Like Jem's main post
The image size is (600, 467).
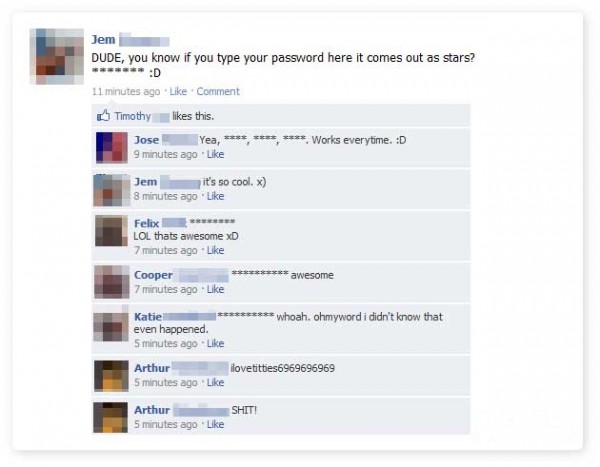coord(178,91)
